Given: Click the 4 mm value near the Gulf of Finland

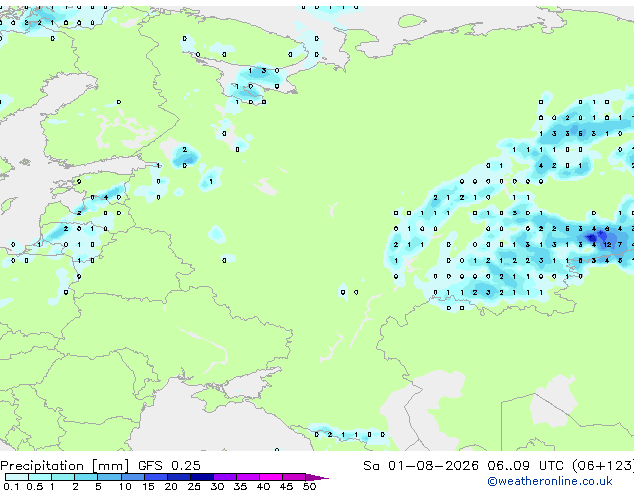Looking at the screenshot, I should coord(106,197).
